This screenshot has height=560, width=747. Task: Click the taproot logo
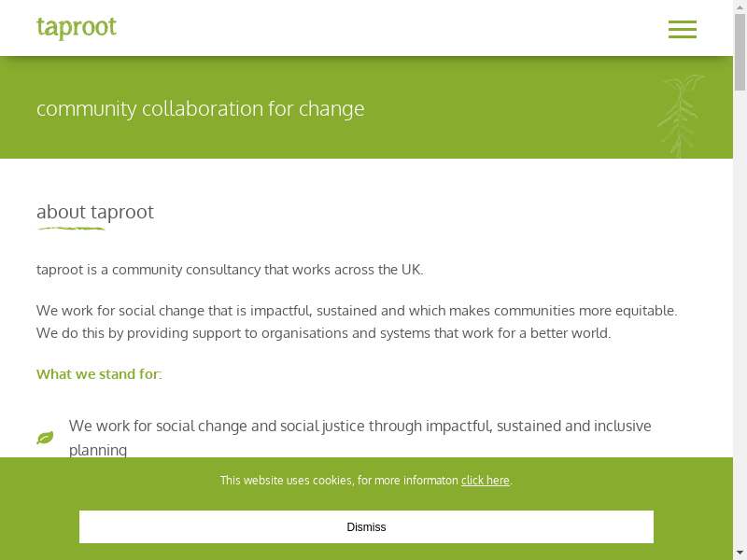coord(77,28)
